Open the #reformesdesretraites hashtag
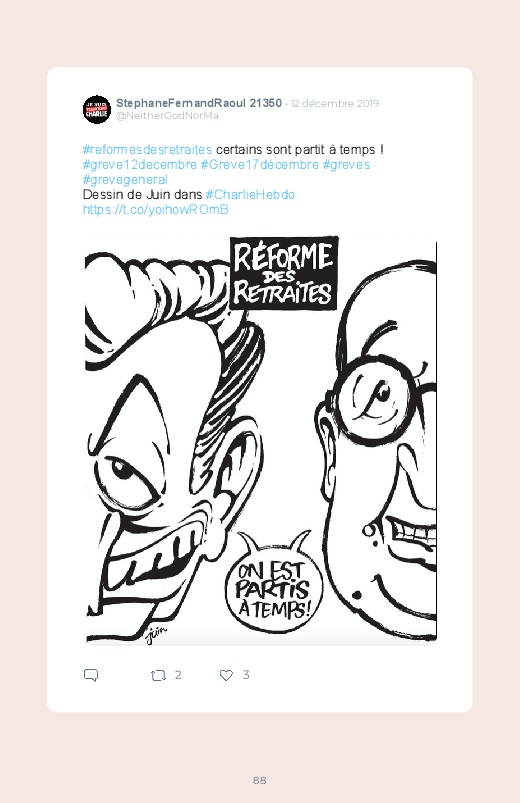 click(148, 150)
